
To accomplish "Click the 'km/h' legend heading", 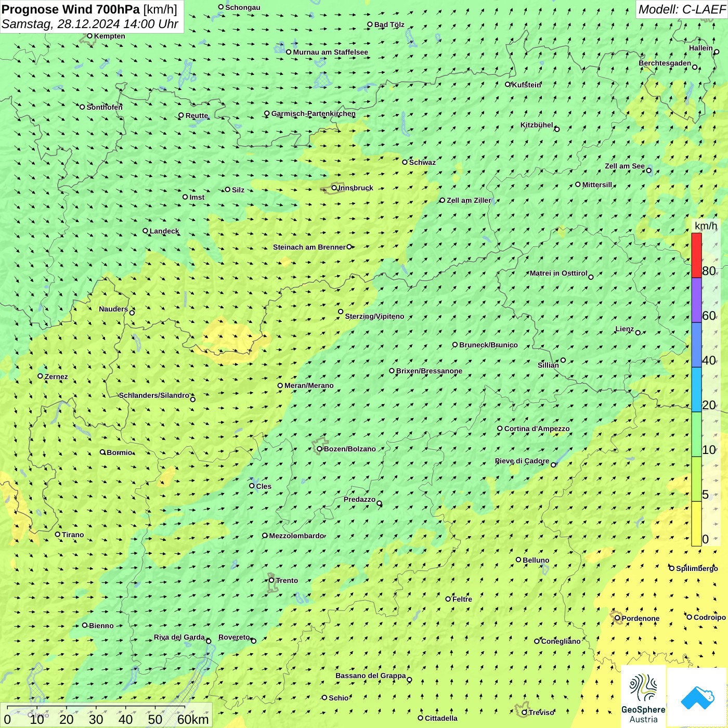I will pyautogui.click(x=706, y=226).
